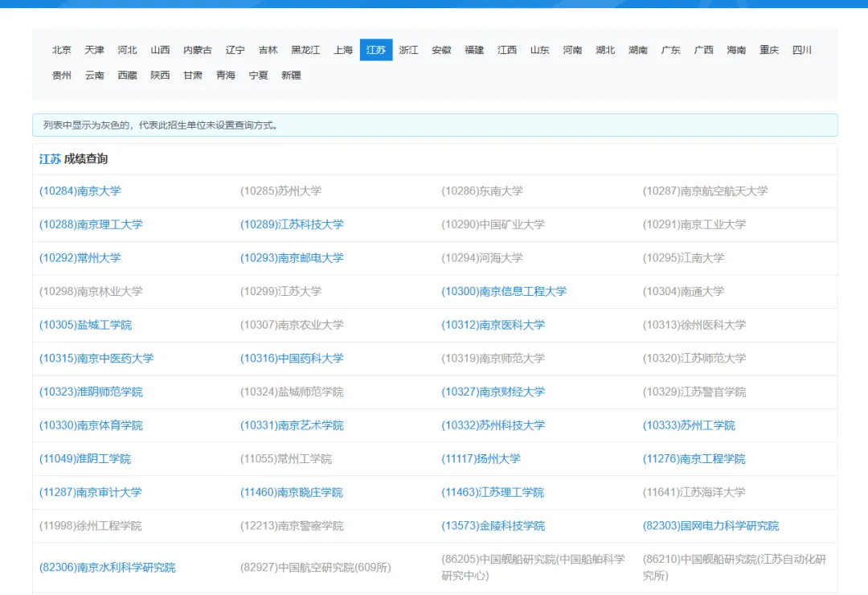Click the (10289)江苏科技大学 link
This screenshot has width=868, height=595.
(x=292, y=224)
